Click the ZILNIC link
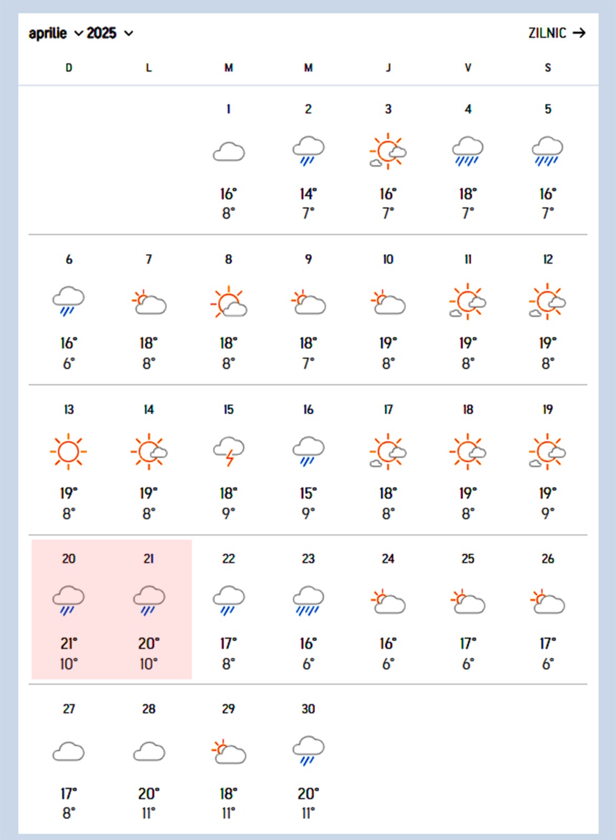616x840 pixels. (x=547, y=33)
